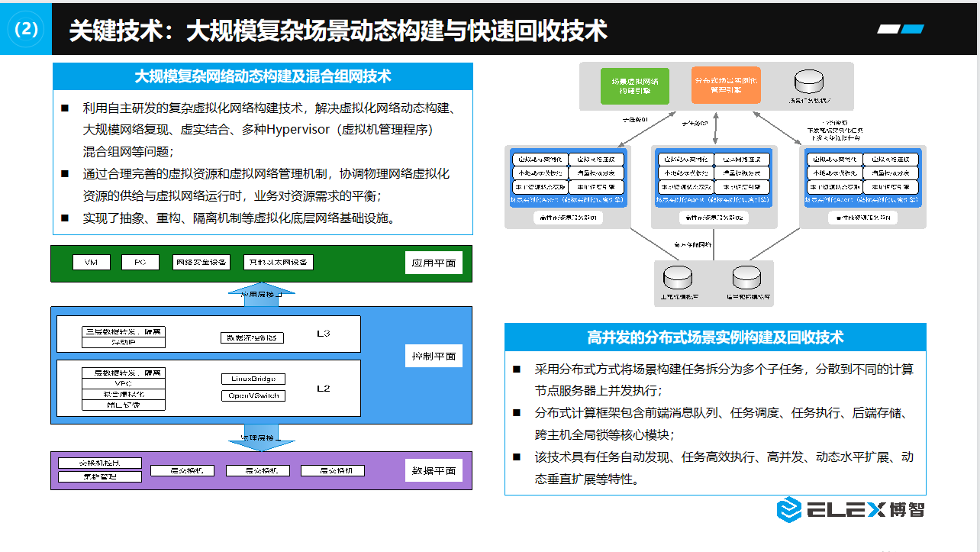
Task: Click the PC box in application plane
Action: (140, 262)
